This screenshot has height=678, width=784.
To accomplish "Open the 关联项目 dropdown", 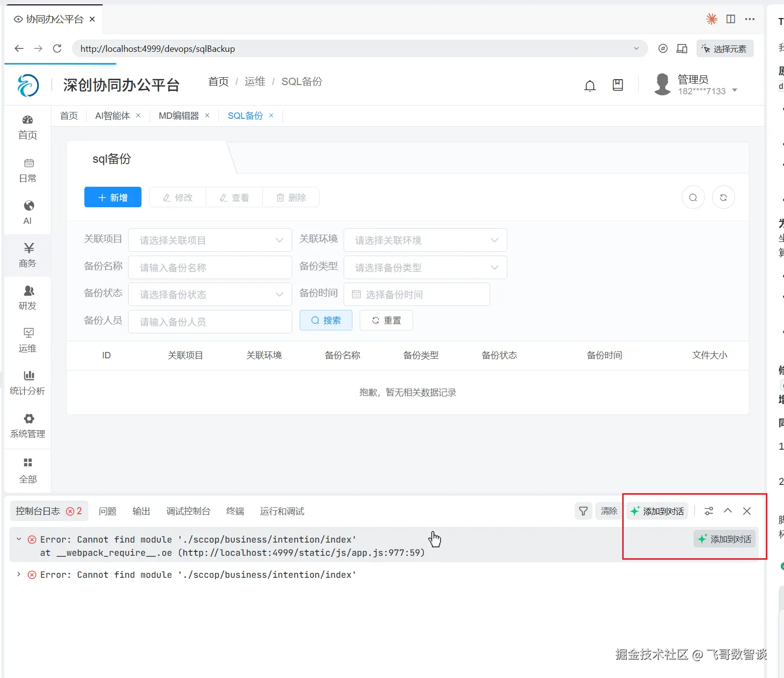I will pyautogui.click(x=210, y=240).
